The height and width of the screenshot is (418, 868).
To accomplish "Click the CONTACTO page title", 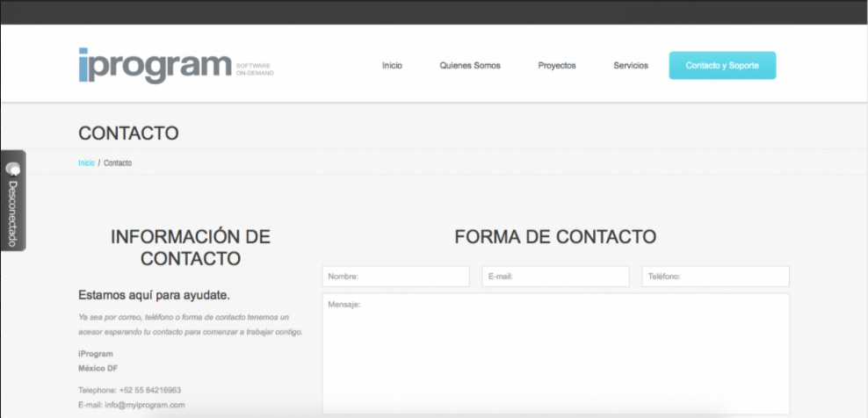I will pyautogui.click(x=128, y=133).
